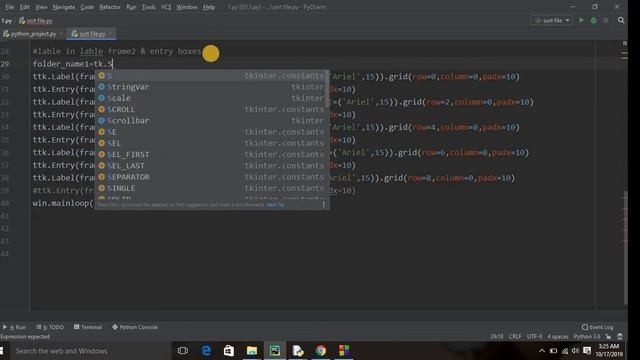Screen dimensions: 640x360
Task: Open the Run tool window
Action: coord(14,327)
